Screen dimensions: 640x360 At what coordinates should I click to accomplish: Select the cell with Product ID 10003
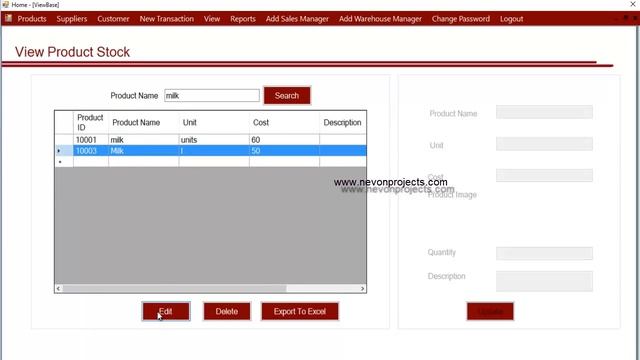(91, 151)
